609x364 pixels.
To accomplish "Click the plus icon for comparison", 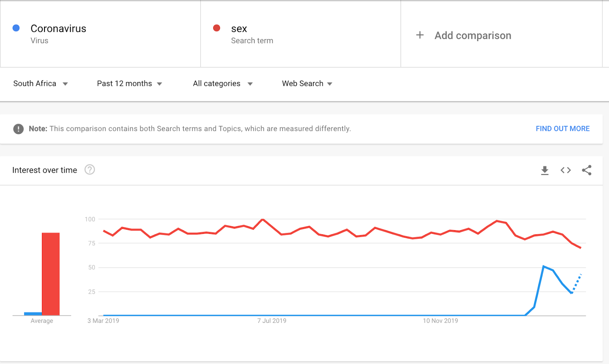I will 420,35.
